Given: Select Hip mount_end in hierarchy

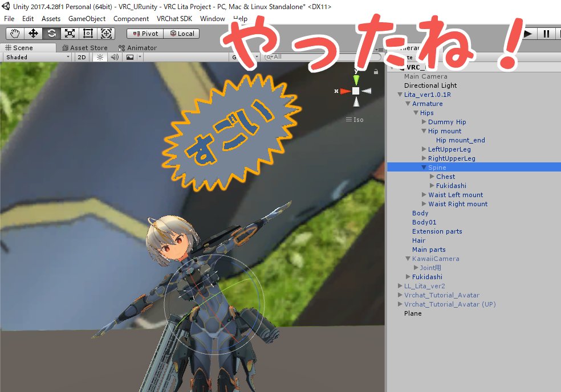Looking at the screenshot, I should click(461, 140).
